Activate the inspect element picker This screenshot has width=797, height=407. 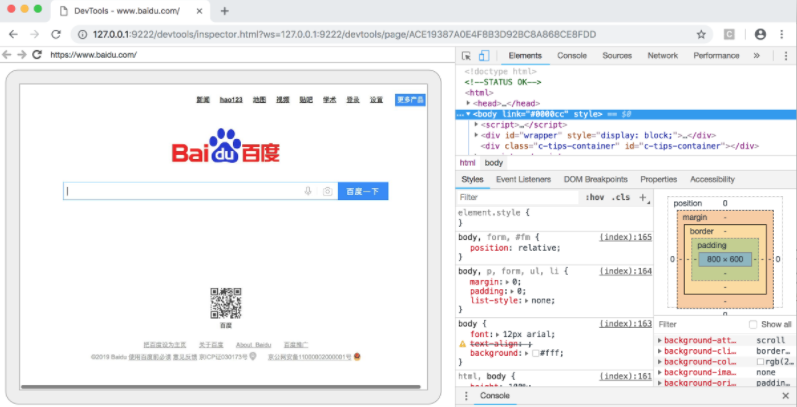[x=466, y=56]
